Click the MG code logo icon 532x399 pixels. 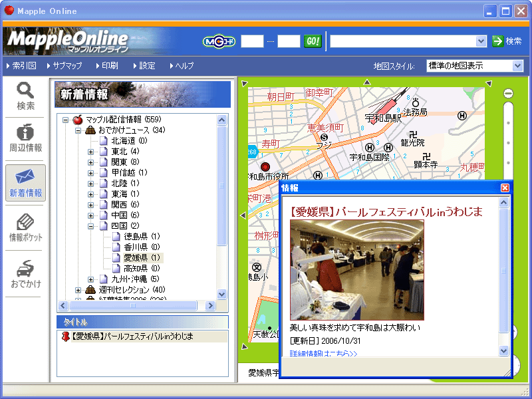click(219, 42)
